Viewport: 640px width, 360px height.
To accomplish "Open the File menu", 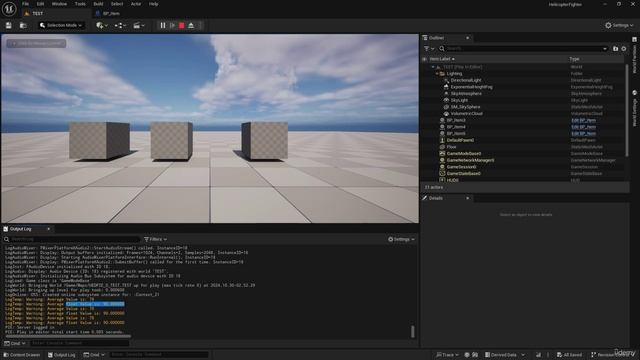I will [25, 4].
